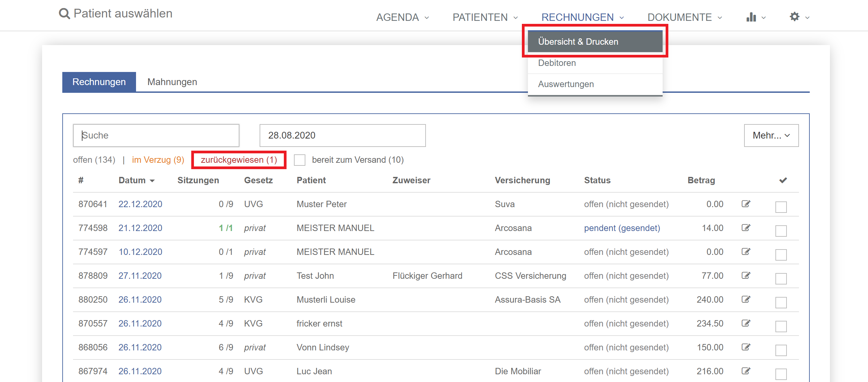Click the select-all checkmark column header
The height and width of the screenshot is (382, 868).
783,180
